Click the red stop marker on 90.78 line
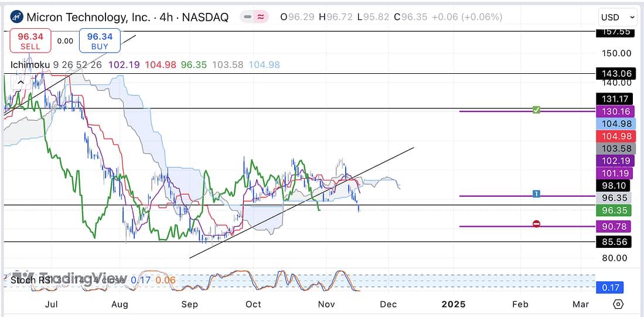The height and width of the screenshot is (317, 644). [536, 224]
